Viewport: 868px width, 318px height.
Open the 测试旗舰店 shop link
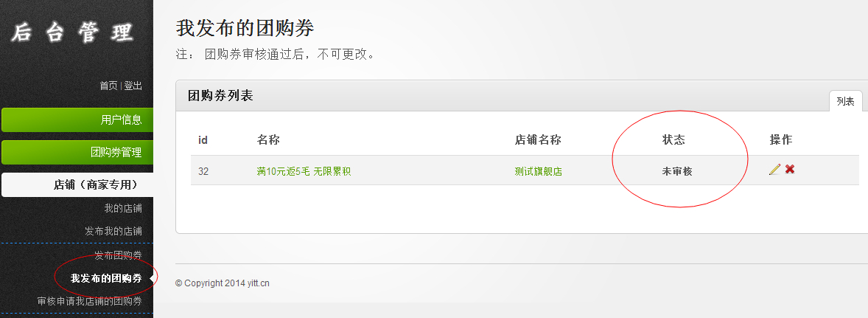538,171
